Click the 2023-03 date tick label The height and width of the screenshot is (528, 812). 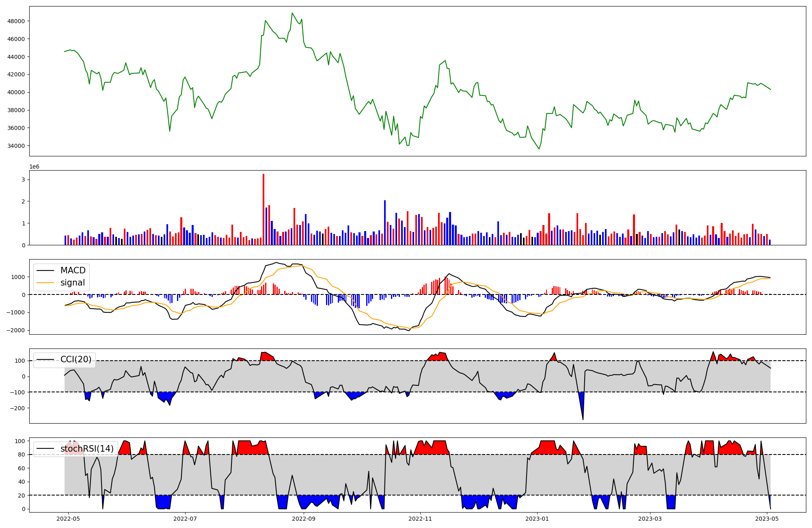[x=650, y=519]
